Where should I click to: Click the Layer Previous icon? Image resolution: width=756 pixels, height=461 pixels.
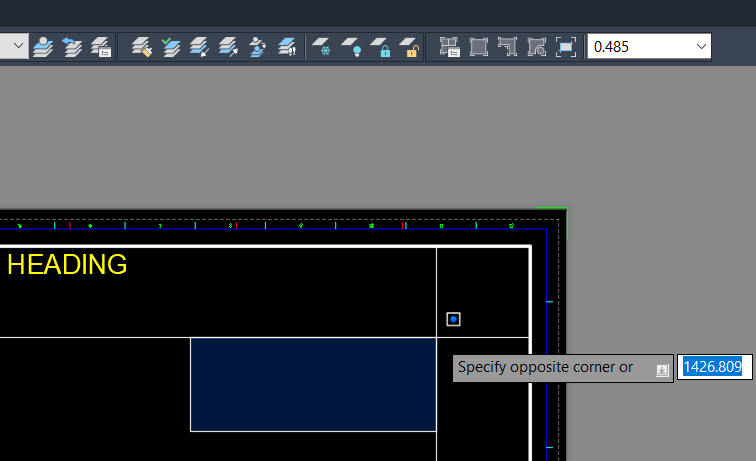(x=72, y=47)
